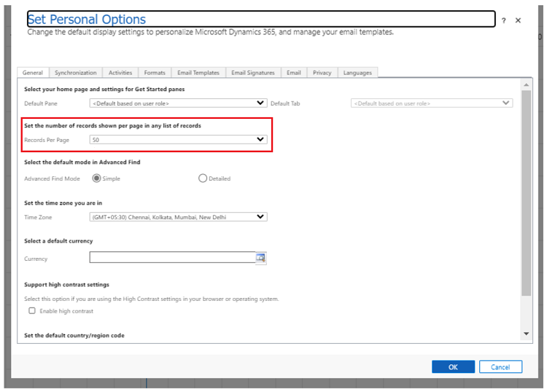Click the 'Set the default country/region code' heading
The image size is (547, 392).
(x=74, y=335)
